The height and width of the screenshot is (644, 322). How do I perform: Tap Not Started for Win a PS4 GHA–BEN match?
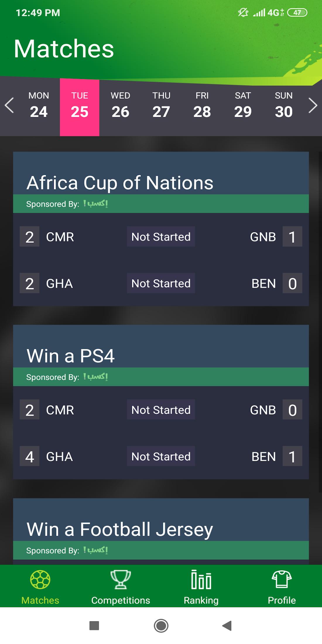pyautogui.click(x=161, y=456)
